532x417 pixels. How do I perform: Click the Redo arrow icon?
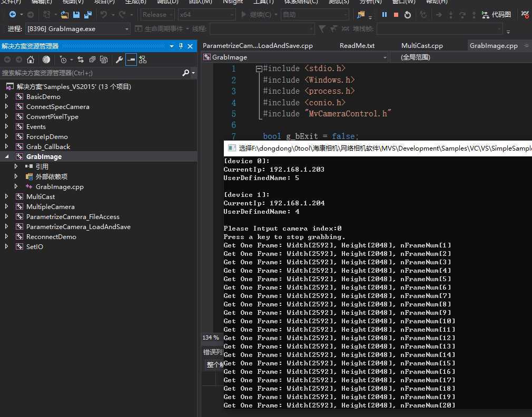coord(122,15)
